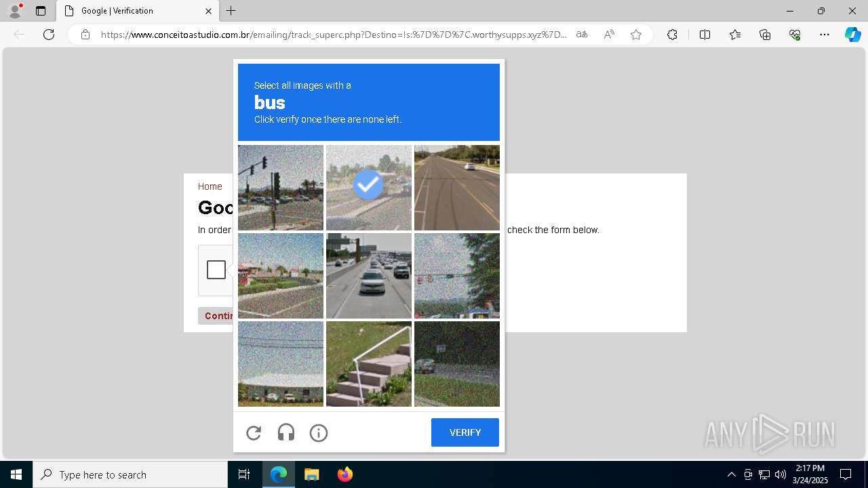Toggle split screen view

click(x=705, y=35)
